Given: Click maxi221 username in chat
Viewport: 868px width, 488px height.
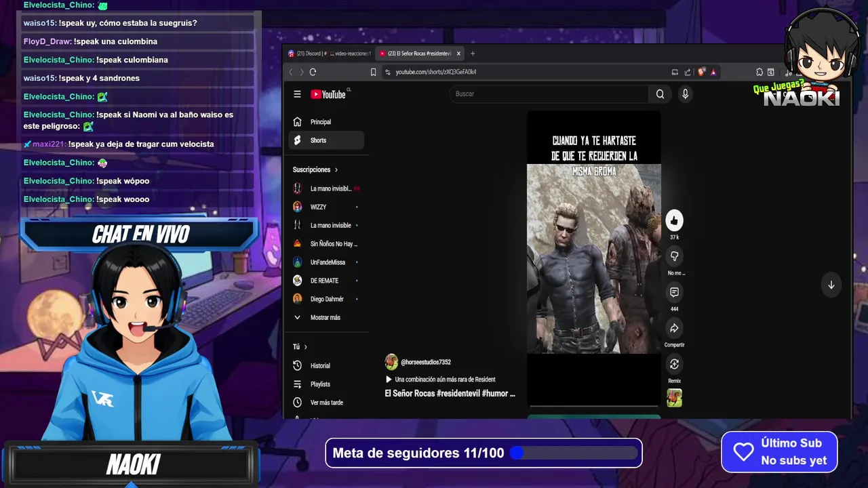Looking at the screenshot, I should point(49,144).
